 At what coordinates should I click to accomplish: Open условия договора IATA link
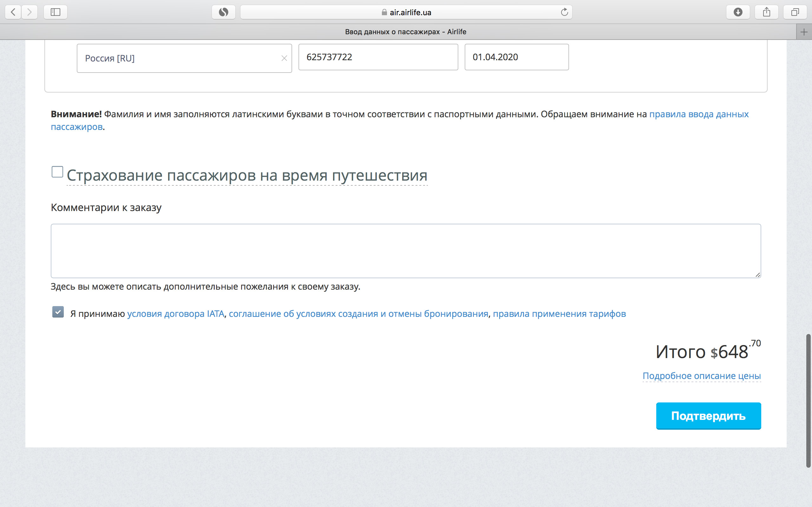[x=175, y=314]
